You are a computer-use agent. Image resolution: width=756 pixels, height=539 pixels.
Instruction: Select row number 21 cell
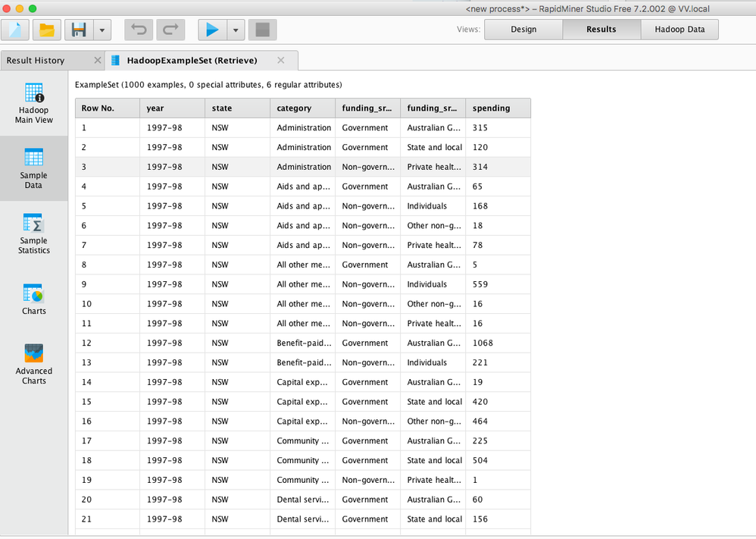coord(108,519)
